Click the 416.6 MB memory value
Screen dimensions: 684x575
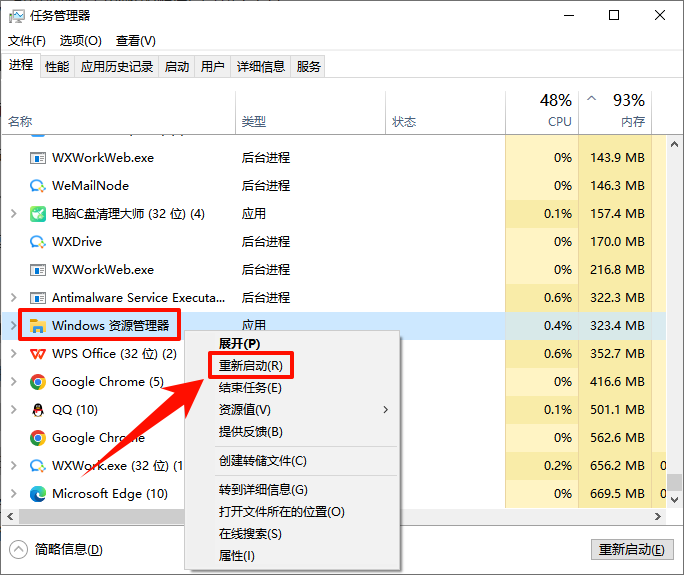coord(617,382)
